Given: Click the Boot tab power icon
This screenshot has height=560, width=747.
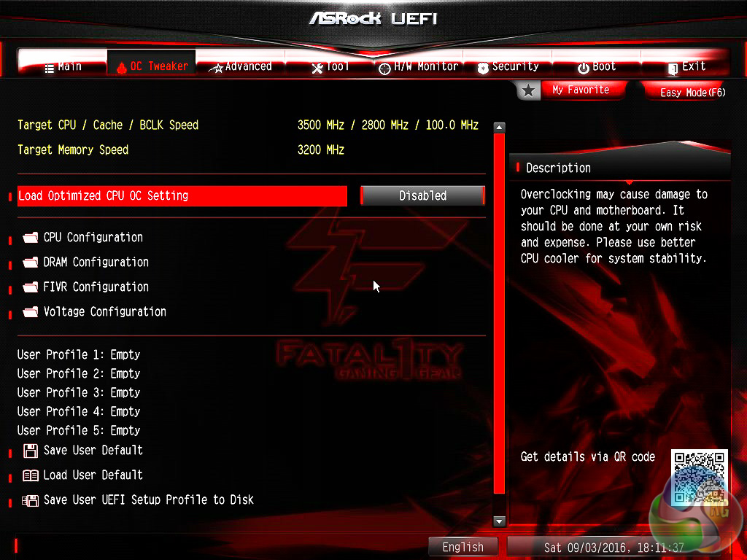Looking at the screenshot, I should pos(584,69).
